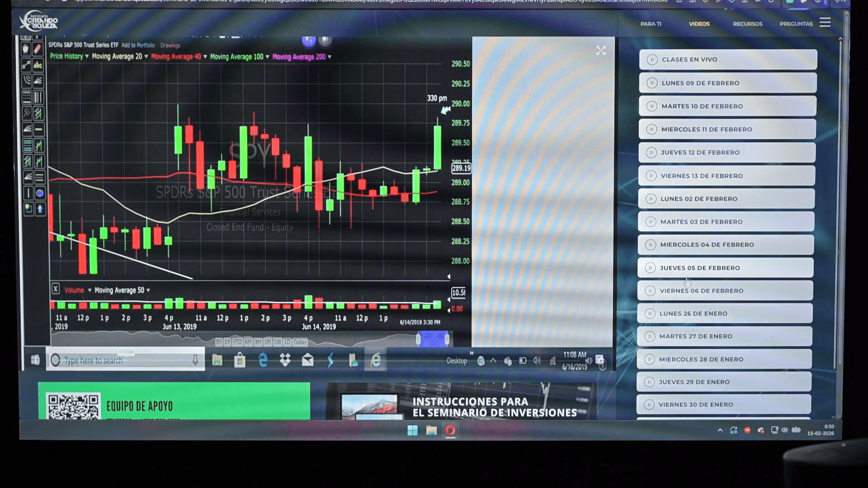Open File Explorer in Windows taskbar
The width and height of the screenshot is (868, 488).
pos(431,431)
